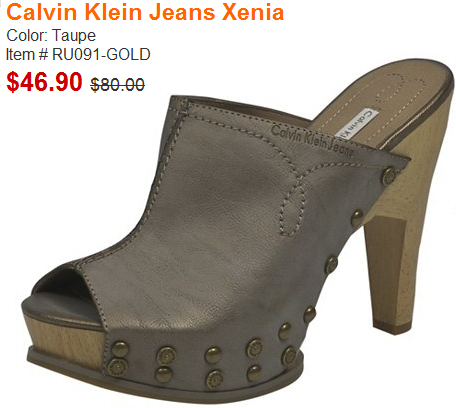The width and height of the screenshot is (456, 408).
Task: Select the Item # RU091-GOLD text
Action: (78, 54)
